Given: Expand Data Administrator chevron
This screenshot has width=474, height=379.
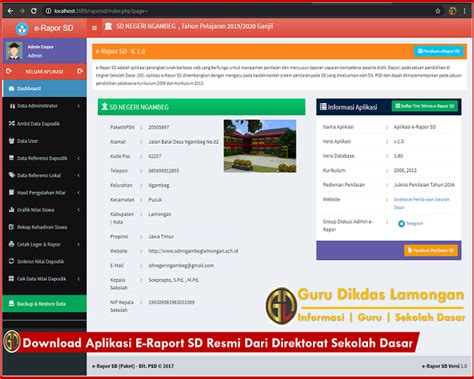Looking at the screenshot, I should [x=79, y=106].
